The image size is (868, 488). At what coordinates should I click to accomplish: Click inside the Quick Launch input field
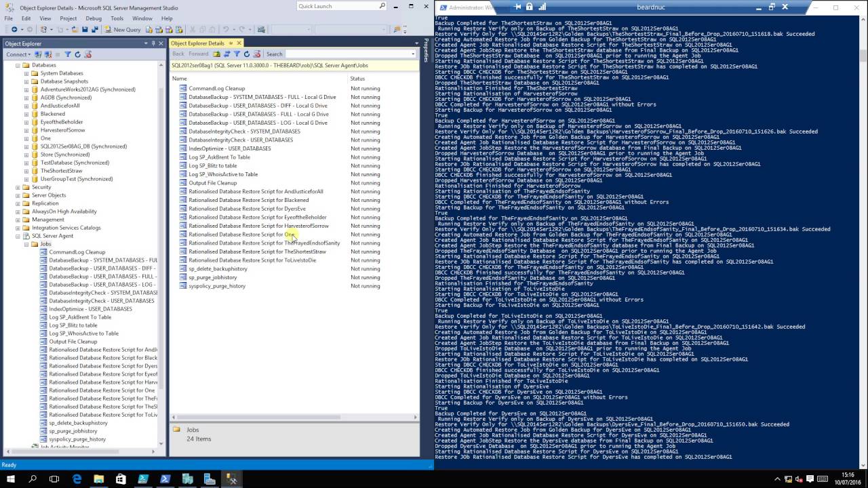pos(336,6)
